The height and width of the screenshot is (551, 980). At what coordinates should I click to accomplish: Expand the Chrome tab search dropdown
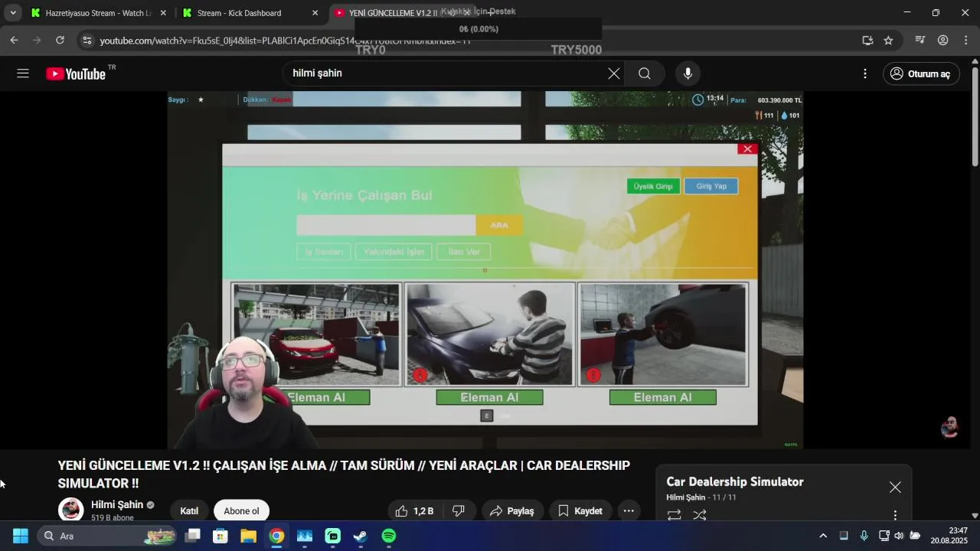13,13
